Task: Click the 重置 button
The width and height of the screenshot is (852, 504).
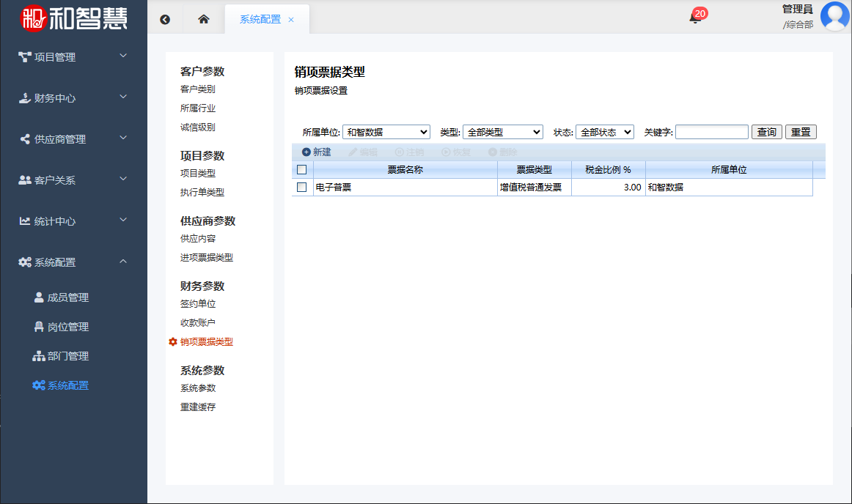Action: pyautogui.click(x=801, y=132)
